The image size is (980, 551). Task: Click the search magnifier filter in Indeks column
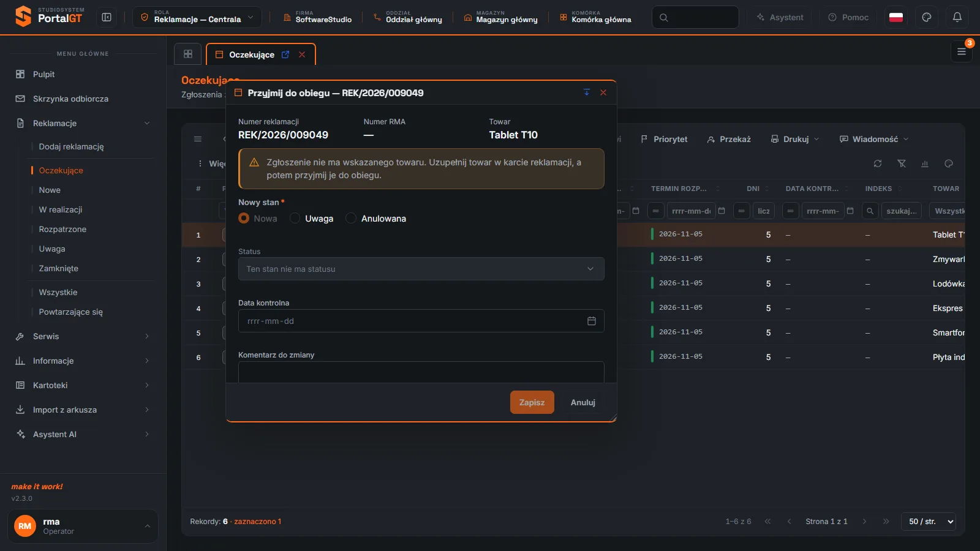[870, 211]
